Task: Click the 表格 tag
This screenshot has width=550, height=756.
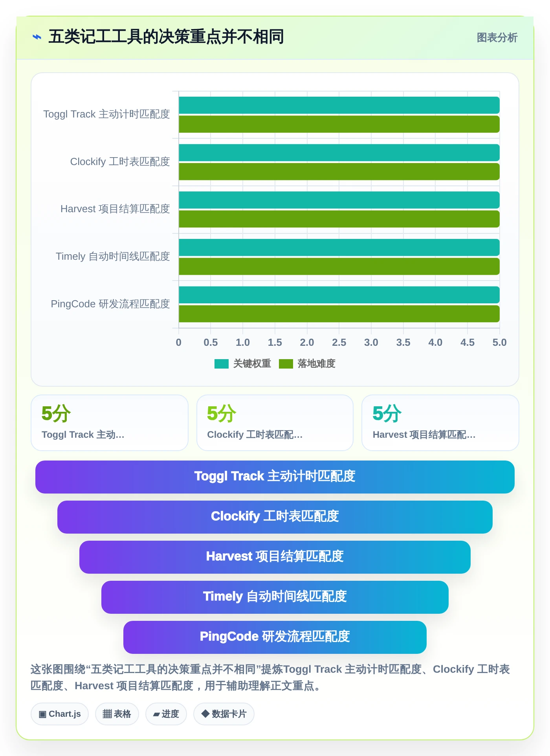Action: [x=117, y=714]
